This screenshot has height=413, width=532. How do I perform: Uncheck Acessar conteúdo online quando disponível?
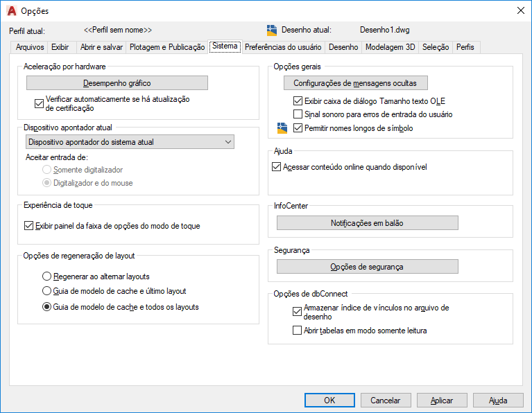(277, 167)
